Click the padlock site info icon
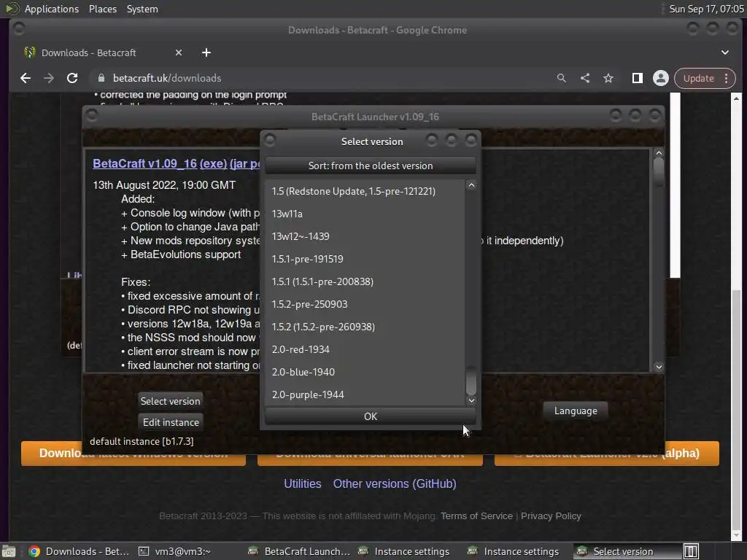The image size is (747, 560). coord(101,78)
